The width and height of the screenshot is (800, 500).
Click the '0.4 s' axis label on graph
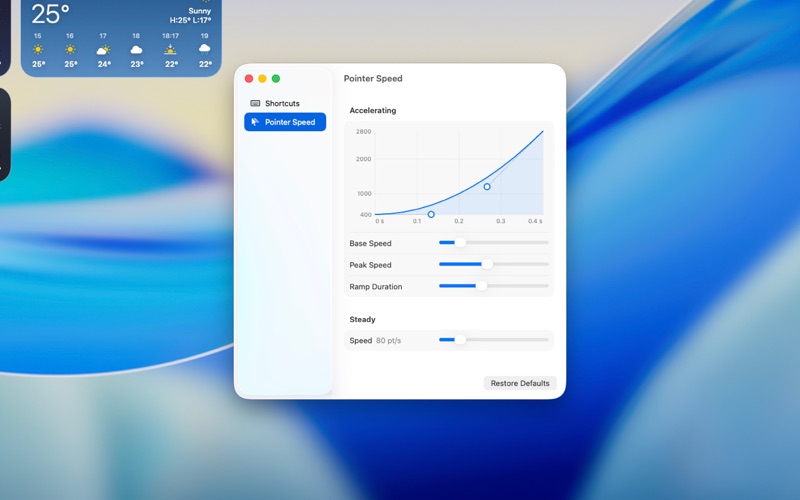pyautogui.click(x=535, y=221)
